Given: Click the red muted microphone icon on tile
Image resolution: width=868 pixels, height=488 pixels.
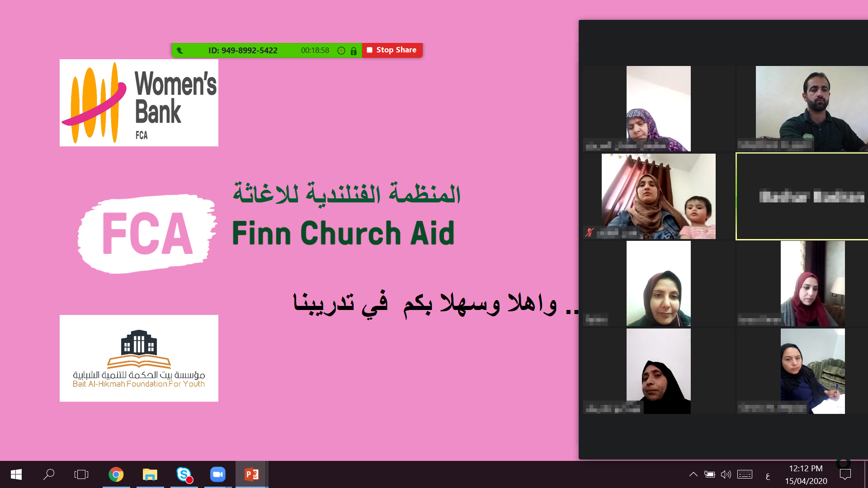Looking at the screenshot, I should (589, 232).
